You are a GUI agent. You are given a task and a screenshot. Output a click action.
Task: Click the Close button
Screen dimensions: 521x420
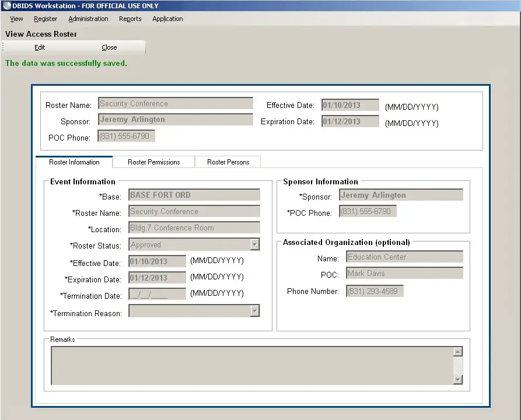(109, 47)
